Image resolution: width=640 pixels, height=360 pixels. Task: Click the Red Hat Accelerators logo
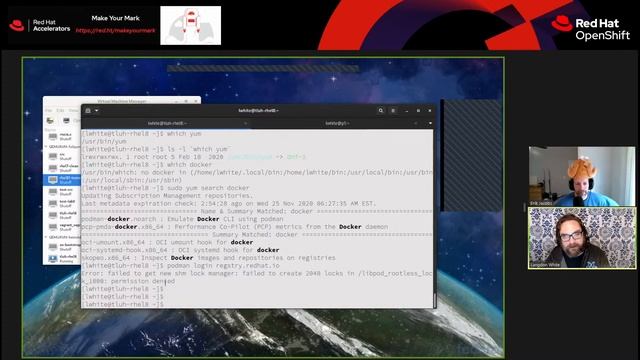[x=40, y=25]
